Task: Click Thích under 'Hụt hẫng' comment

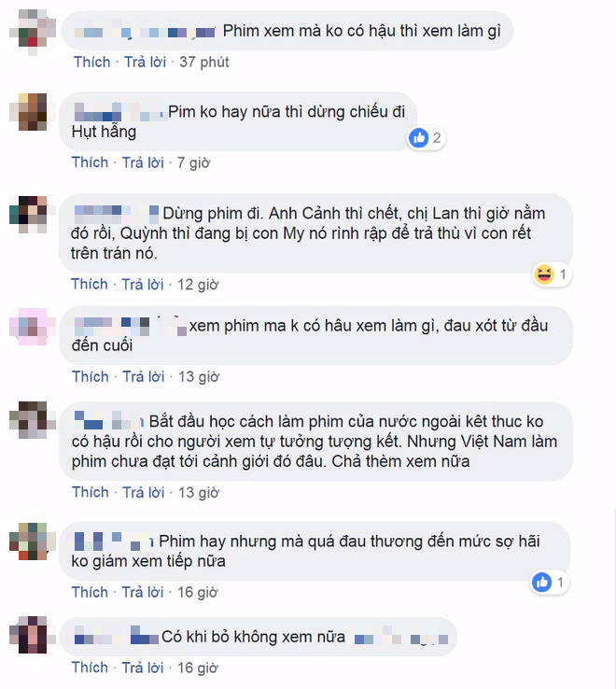Action: click(x=91, y=162)
